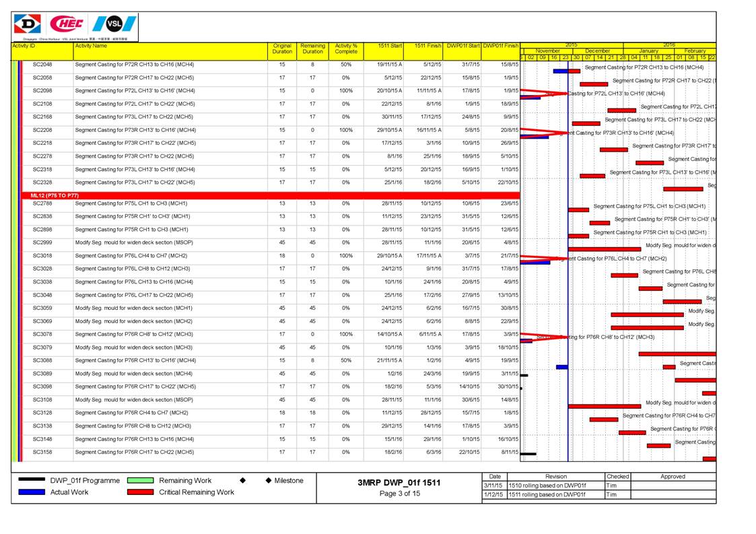Click November in the timeline header

(x=548, y=51)
